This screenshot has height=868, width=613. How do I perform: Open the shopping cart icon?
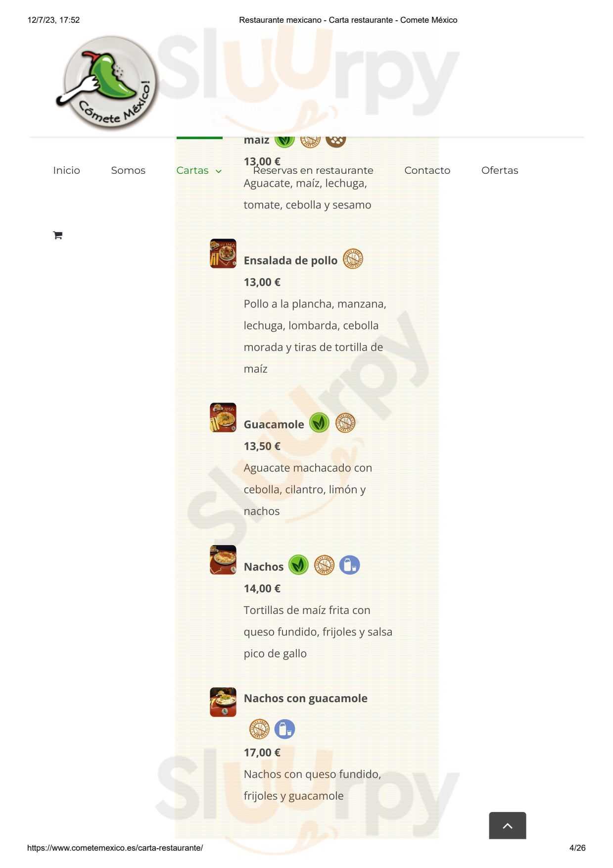[x=57, y=235]
